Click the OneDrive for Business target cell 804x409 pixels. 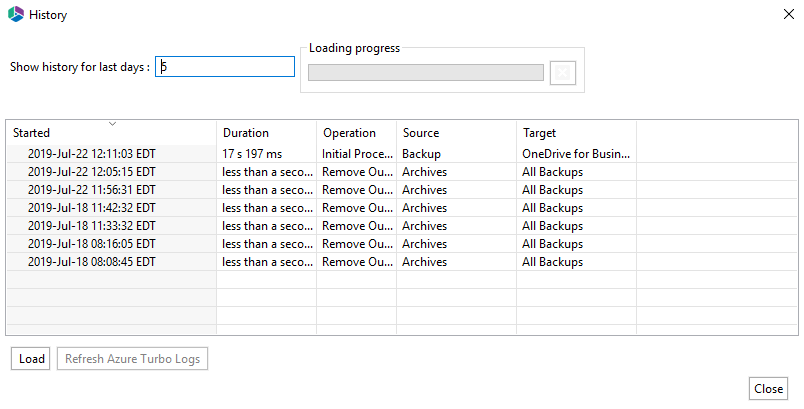tap(576, 154)
